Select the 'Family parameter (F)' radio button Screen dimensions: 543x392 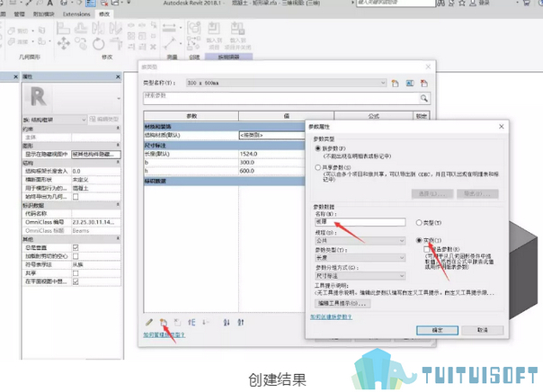317,148
